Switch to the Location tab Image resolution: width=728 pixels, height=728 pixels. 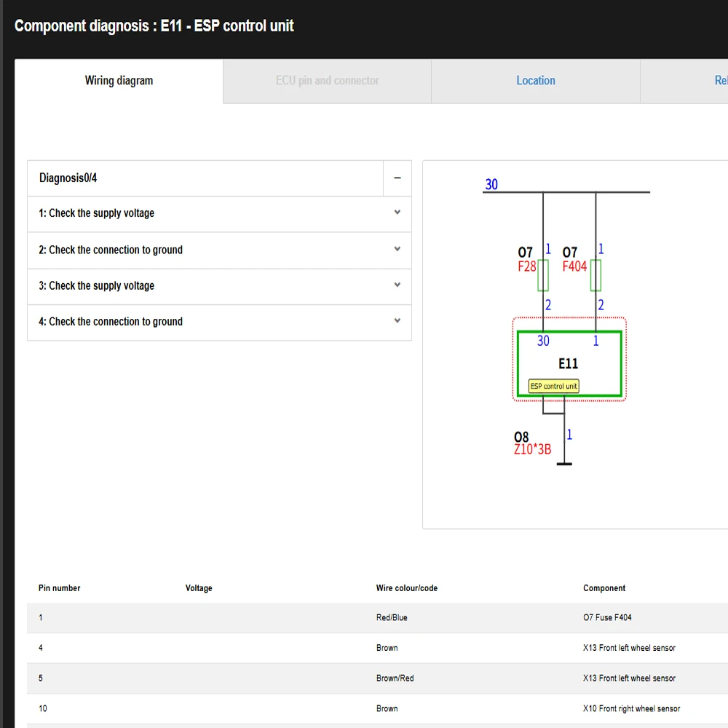(535, 81)
